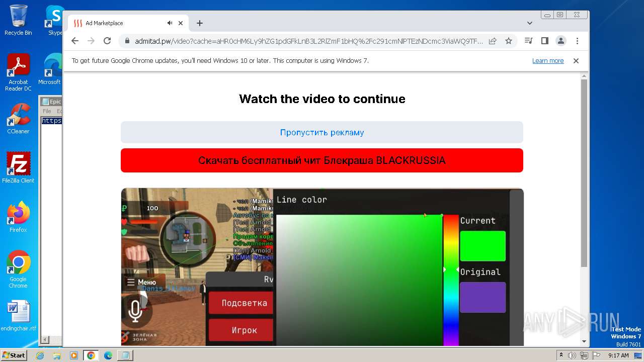Open Windows Media Player on taskbar
This screenshot has width=644, height=362.
click(x=74, y=355)
